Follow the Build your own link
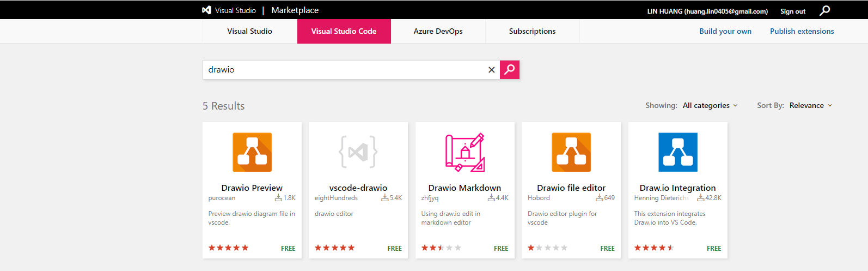 (725, 31)
